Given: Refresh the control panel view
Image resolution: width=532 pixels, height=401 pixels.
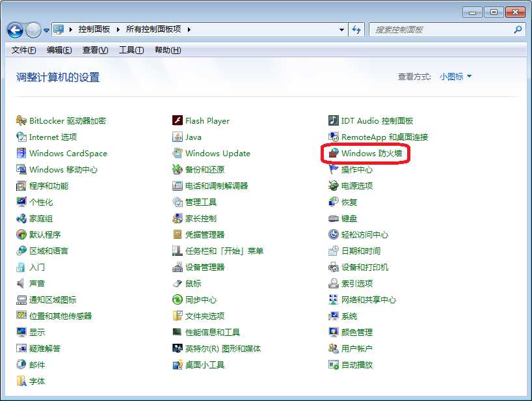Looking at the screenshot, I should [x=356, y=30].
